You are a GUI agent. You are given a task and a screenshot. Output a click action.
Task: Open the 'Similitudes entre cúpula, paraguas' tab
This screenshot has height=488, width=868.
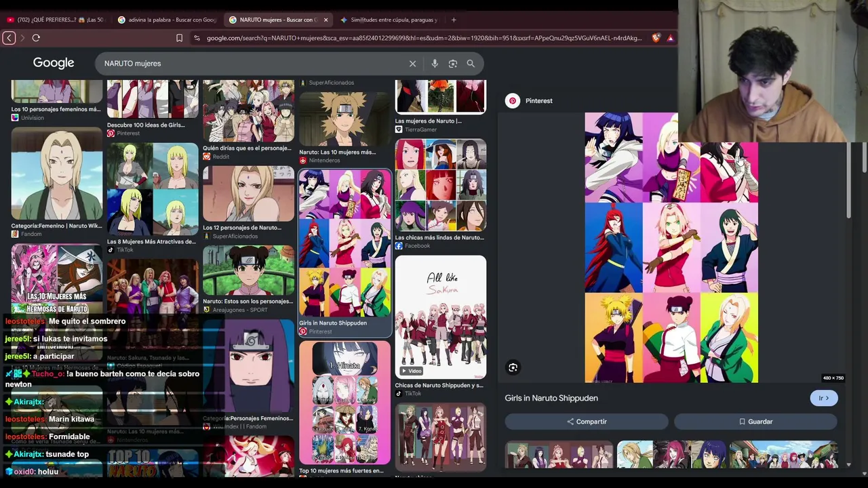tap(390, 20)
